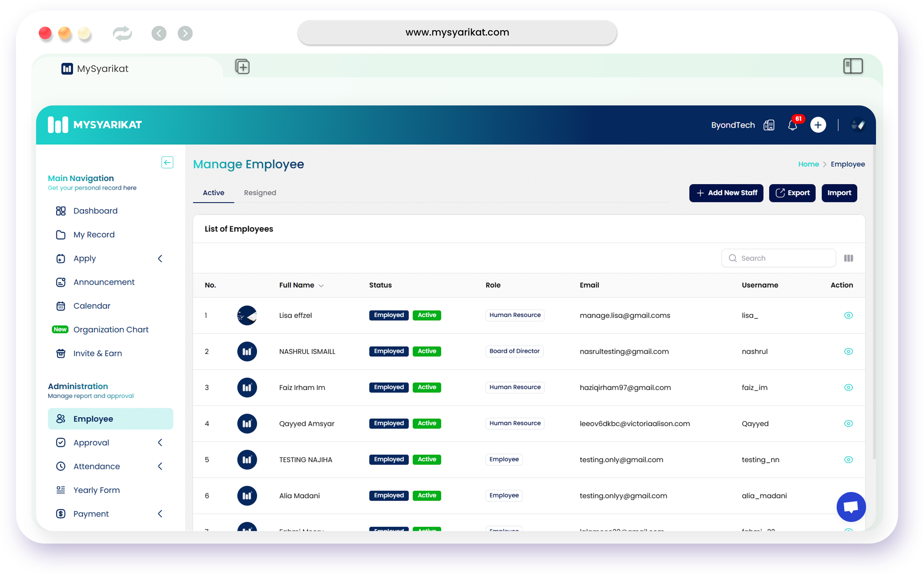This screenshot has width=924, height=575.
Task: Click username faiz_im
Action: pyautogui.click(x=755, y=388)
